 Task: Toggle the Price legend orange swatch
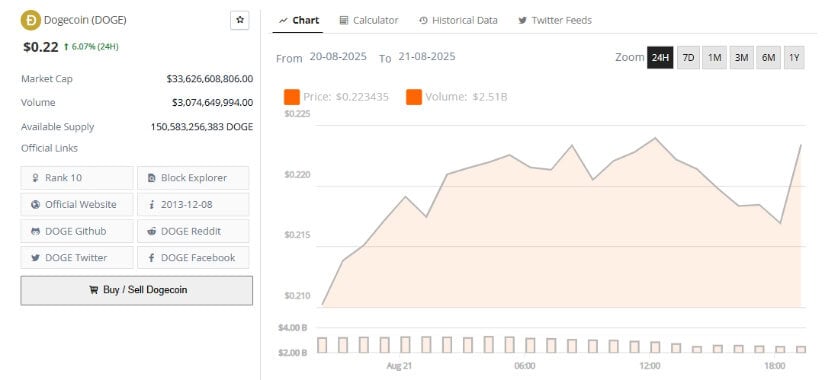coord(292,97)
